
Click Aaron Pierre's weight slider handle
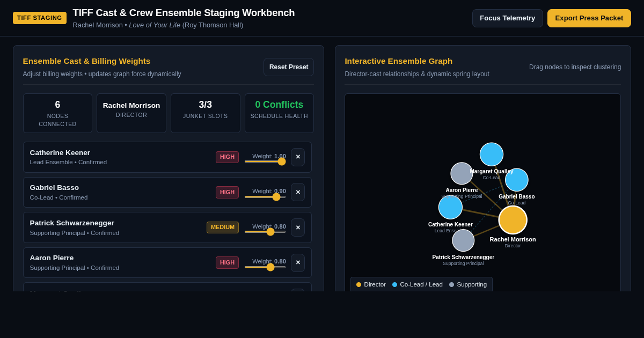(x=270, y=267)
